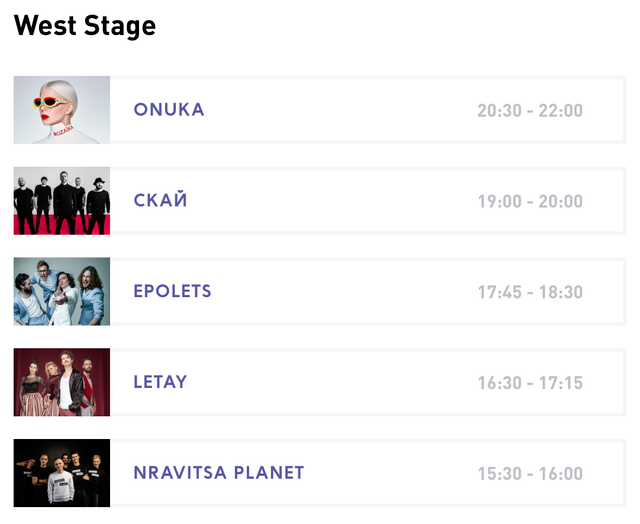This screenshot has width=640, height=524.
Task: Open the ONUKA artist name link
Action: pyautogui.click(x=169, y=110)
